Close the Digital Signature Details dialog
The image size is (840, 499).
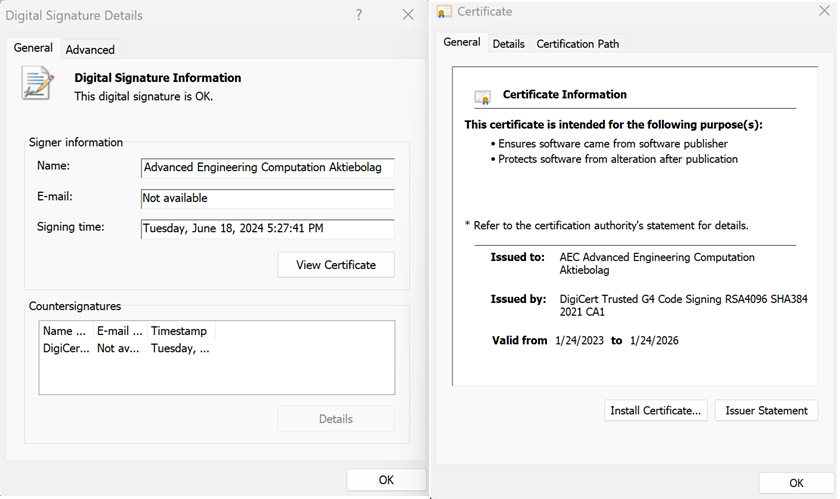point(407,15)
